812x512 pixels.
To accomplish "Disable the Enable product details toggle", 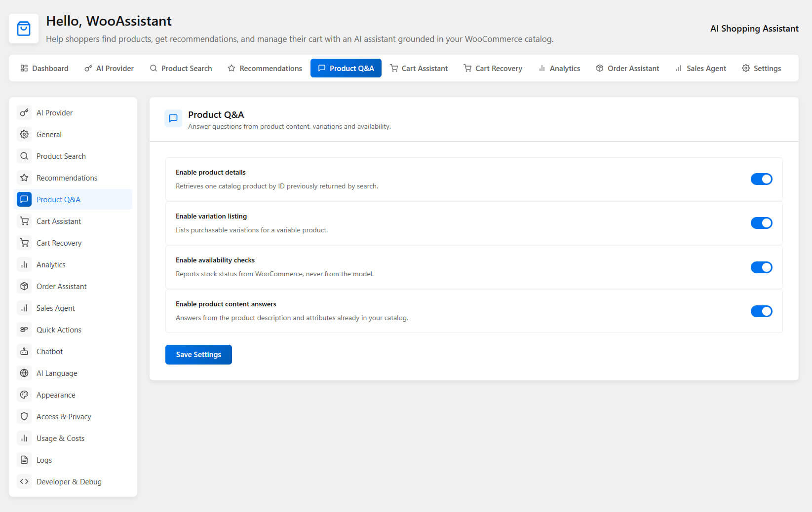I will tap(762, 179).
